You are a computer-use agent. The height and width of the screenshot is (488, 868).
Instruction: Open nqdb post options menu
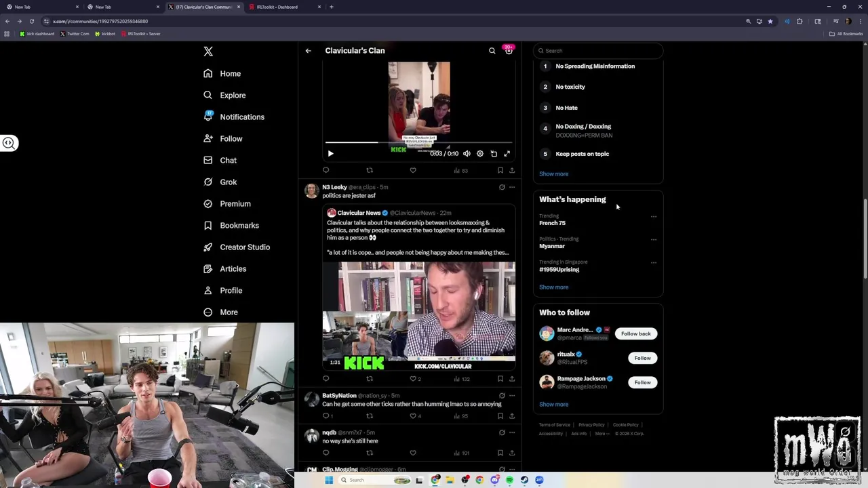tap(512, 432)
